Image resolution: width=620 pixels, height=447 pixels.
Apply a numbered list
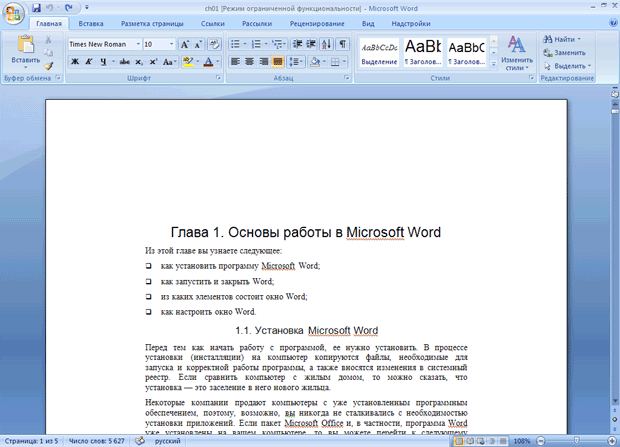click(x=256, y=44)
